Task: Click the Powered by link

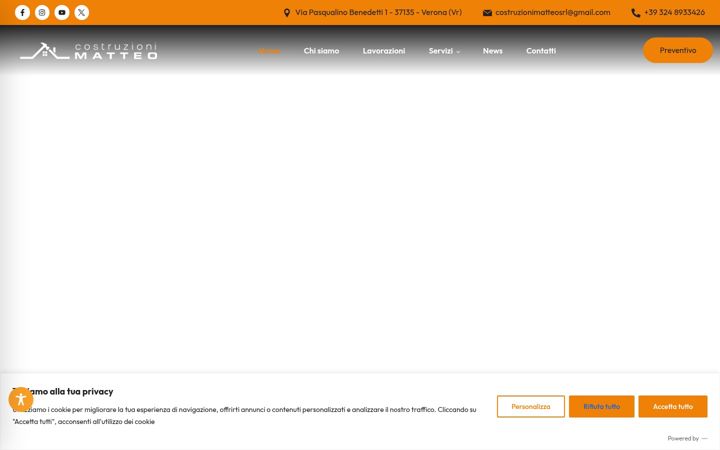Action: pyautogui.click(x=687, y=439)
